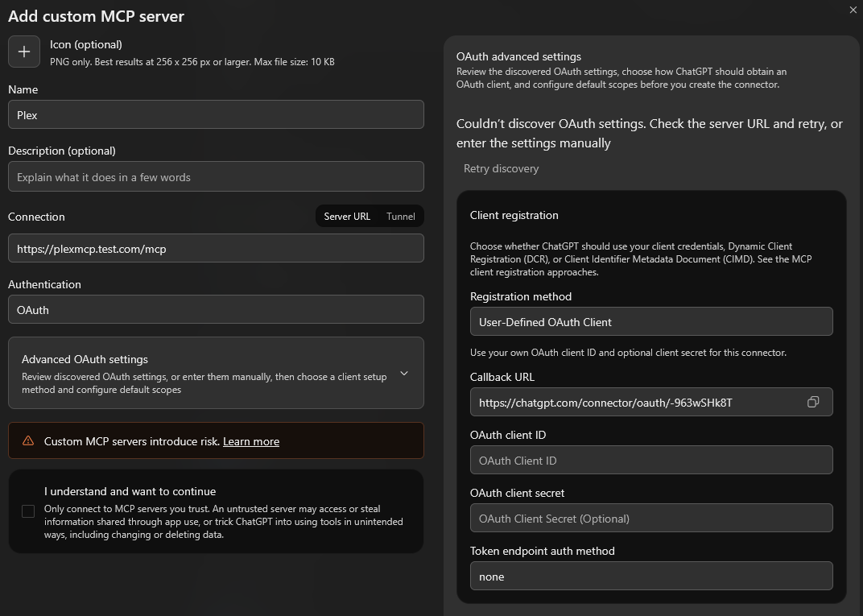Viewport: 863px width, 616px height.
Task: Open the Registration method dropdown
Action: [x=651, y=321]
